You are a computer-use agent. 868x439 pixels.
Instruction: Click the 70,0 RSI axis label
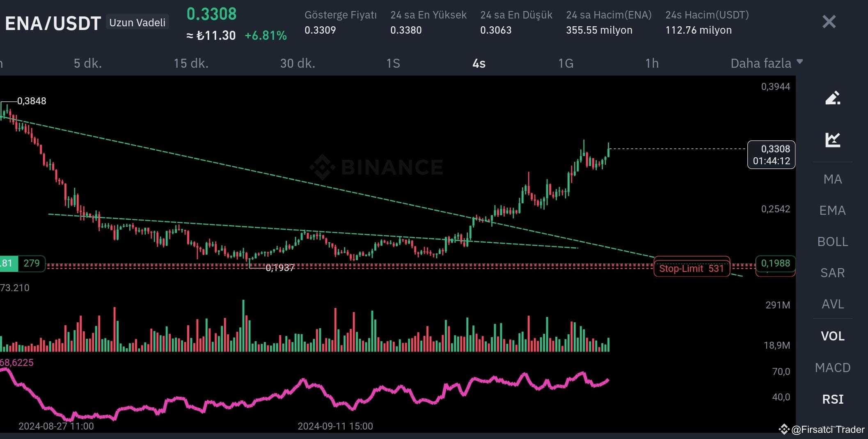(x=781, y=372)
